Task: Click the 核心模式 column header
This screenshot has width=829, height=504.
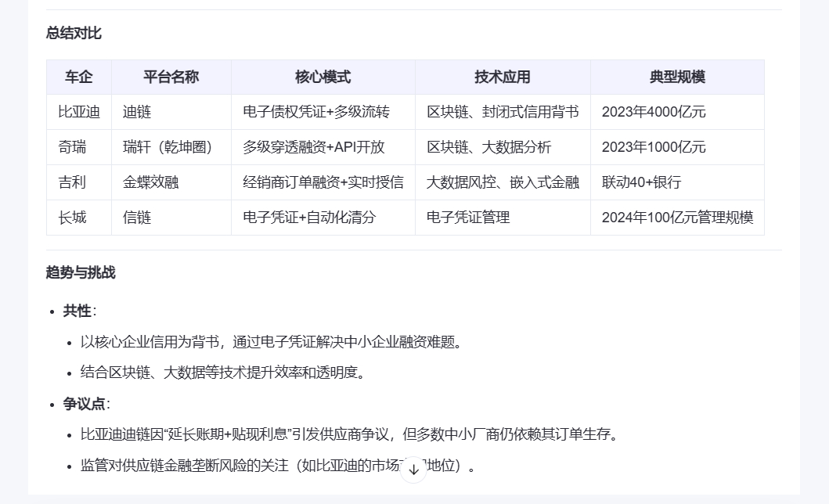Action: coord(323,77)
